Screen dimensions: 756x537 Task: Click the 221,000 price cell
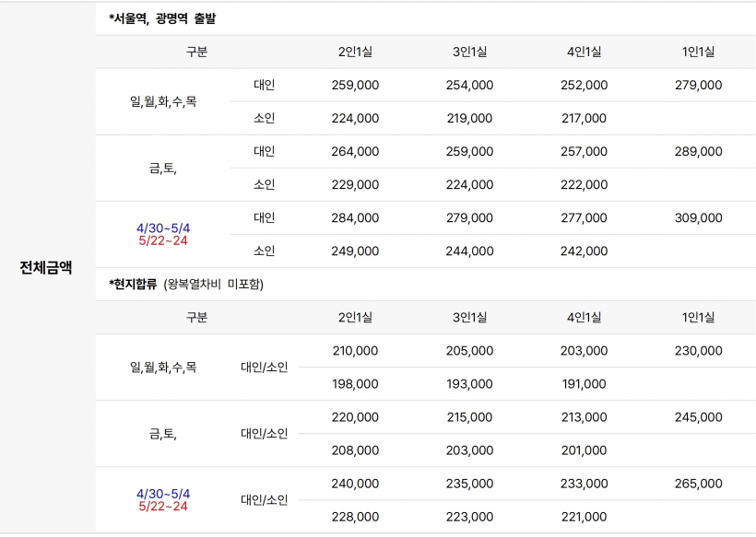(584, 516)
